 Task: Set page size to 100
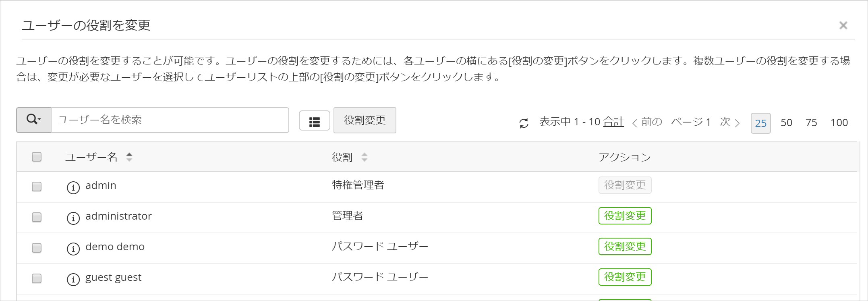pyautogui.click(x=839, y=123)
